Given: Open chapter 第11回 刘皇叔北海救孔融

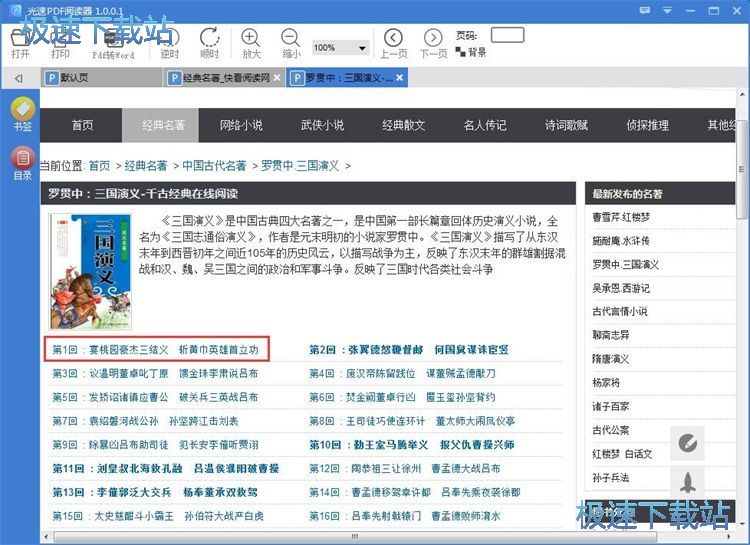Looking at the screenshot, I should (x=165, y=468).
